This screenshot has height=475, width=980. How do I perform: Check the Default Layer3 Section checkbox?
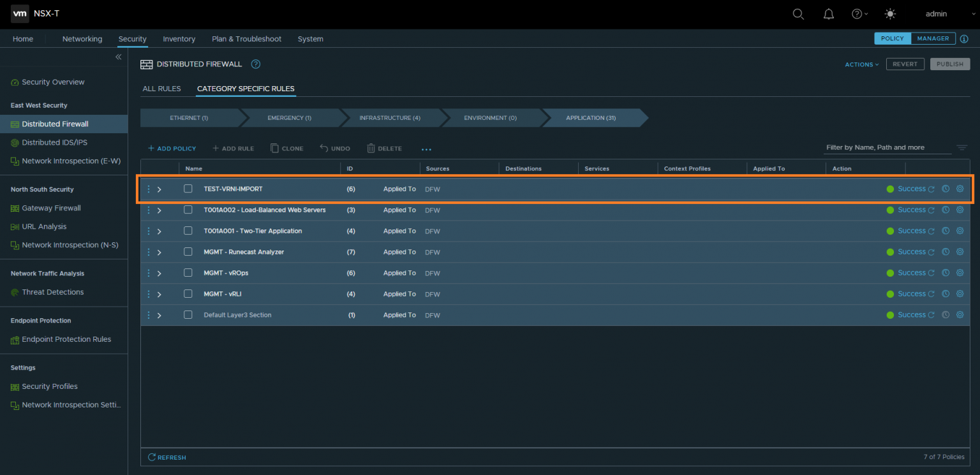188,314
